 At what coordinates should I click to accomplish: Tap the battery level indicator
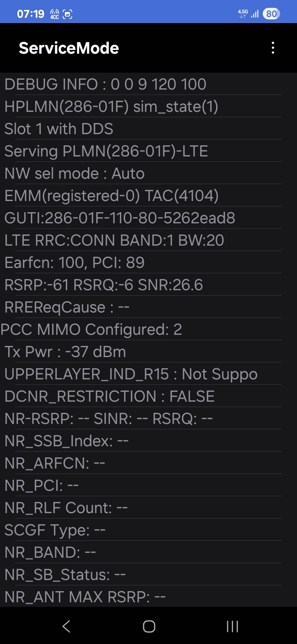[x=271, y=14]
